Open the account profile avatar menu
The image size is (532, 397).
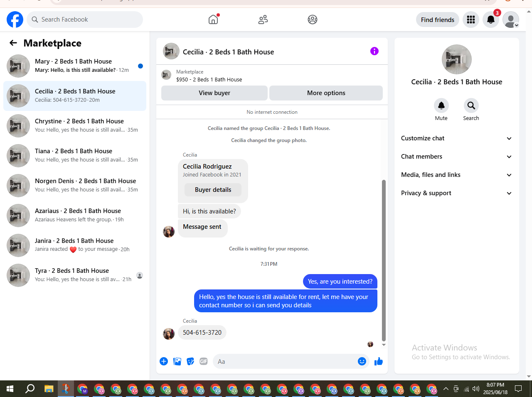pyautogui.click(x=511, y=20)
